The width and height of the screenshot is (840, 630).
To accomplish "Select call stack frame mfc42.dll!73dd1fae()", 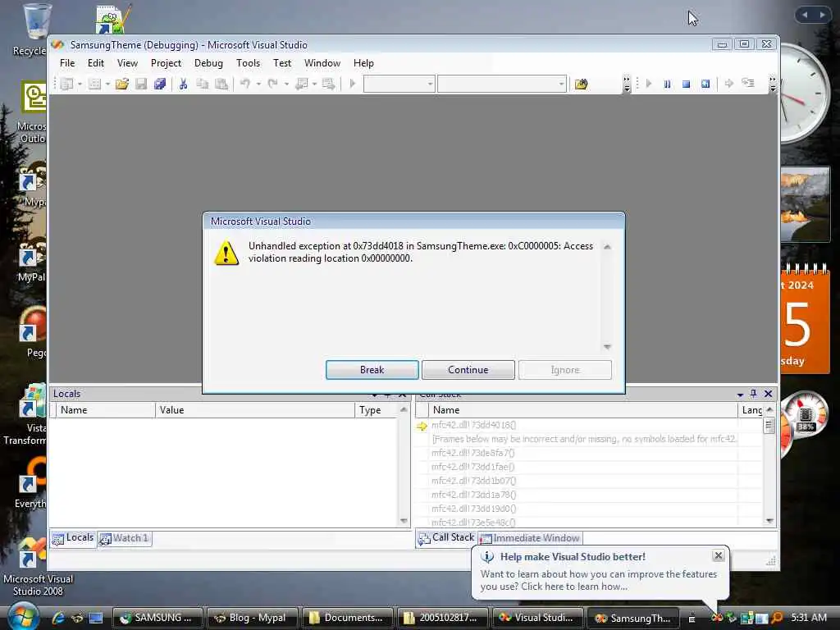I will pyautogui.click(x=473, y=467).
